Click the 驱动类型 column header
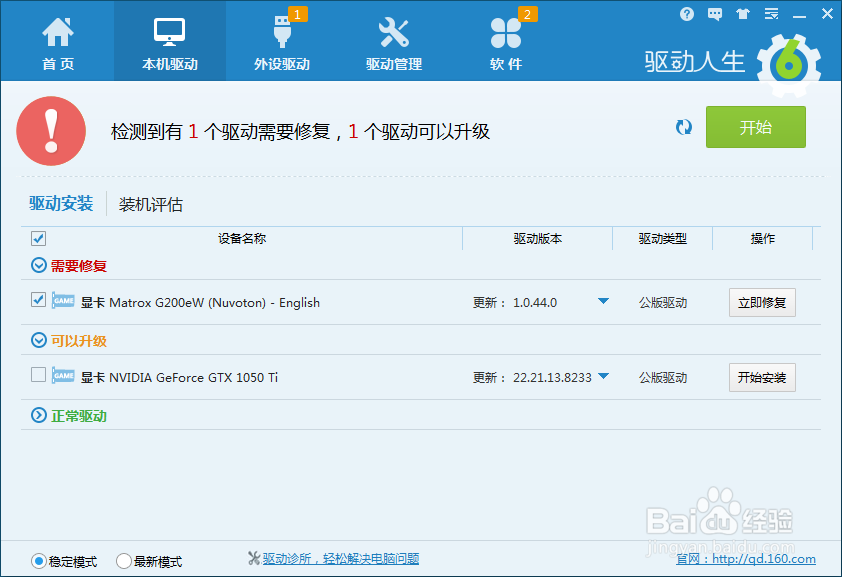The height and width of the screenshot is (577, 842). (x=663, y=238)
